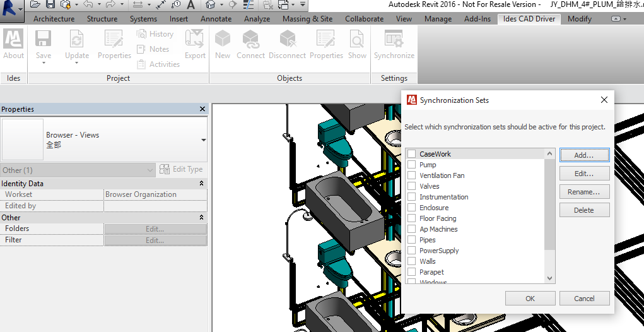
Task: Click the Redo arrow icon
Action: 110,4
